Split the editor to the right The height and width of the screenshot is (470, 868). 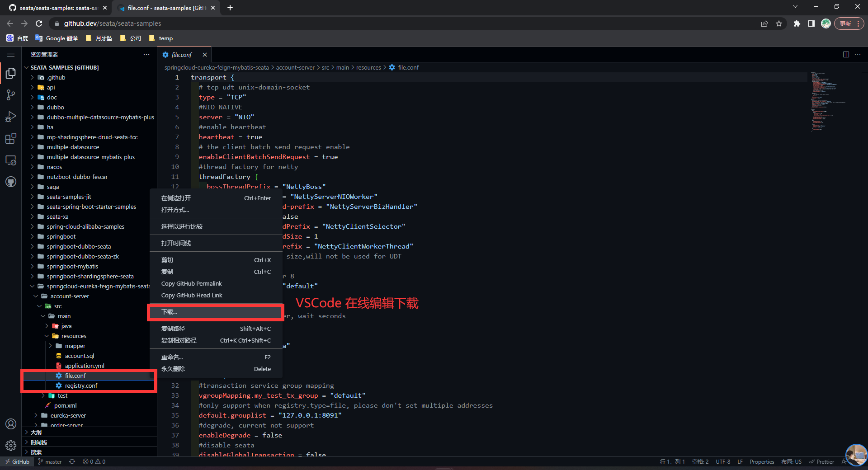pyautogui.click(x=846, y=55)
